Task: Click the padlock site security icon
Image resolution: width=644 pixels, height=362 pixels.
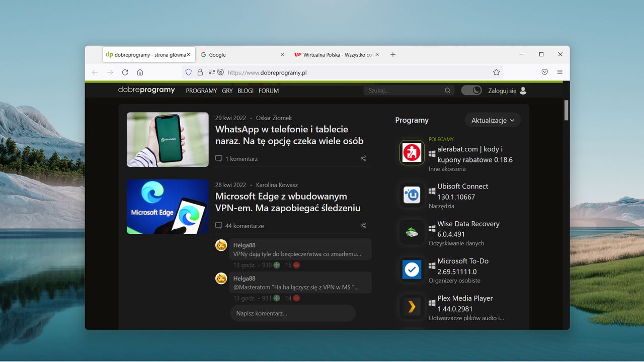Action: point(200,72)
